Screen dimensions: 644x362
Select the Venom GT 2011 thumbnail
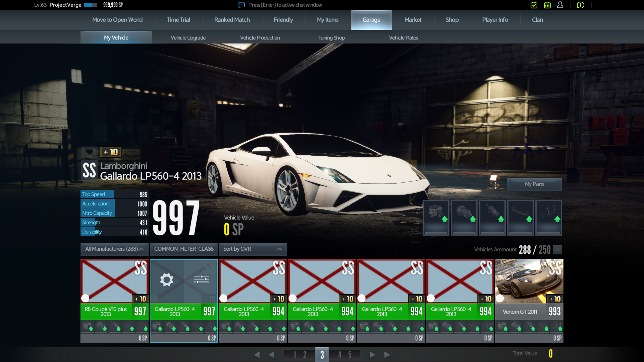pyautogui.click(x=529, y=281)
